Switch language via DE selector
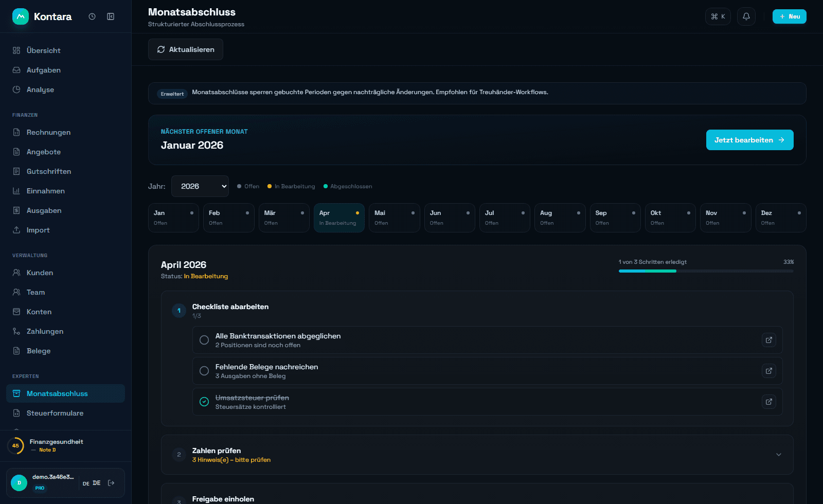This screenshot has height=504, width=823. [x=92, y=483]
